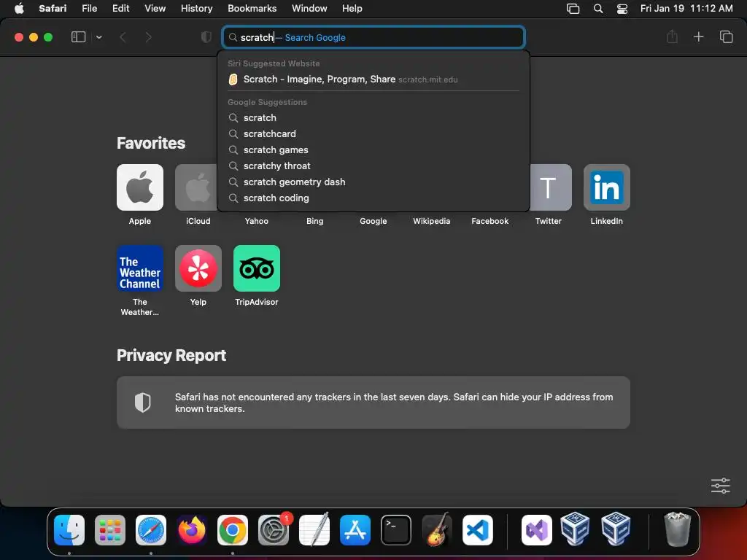Image resolution: width=747 pixels, height=560 pixels.
Task: Click Safari compass icon in Dock
Action: (151, 530)
